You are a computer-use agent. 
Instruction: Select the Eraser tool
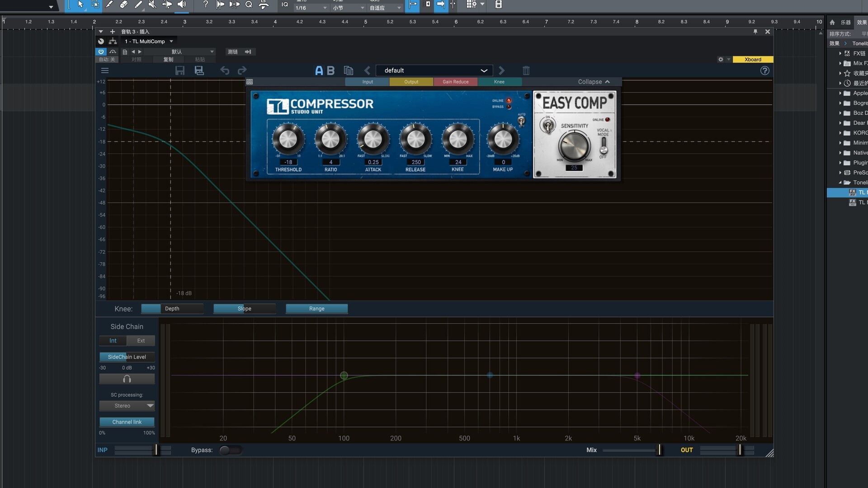click(123, 5)
